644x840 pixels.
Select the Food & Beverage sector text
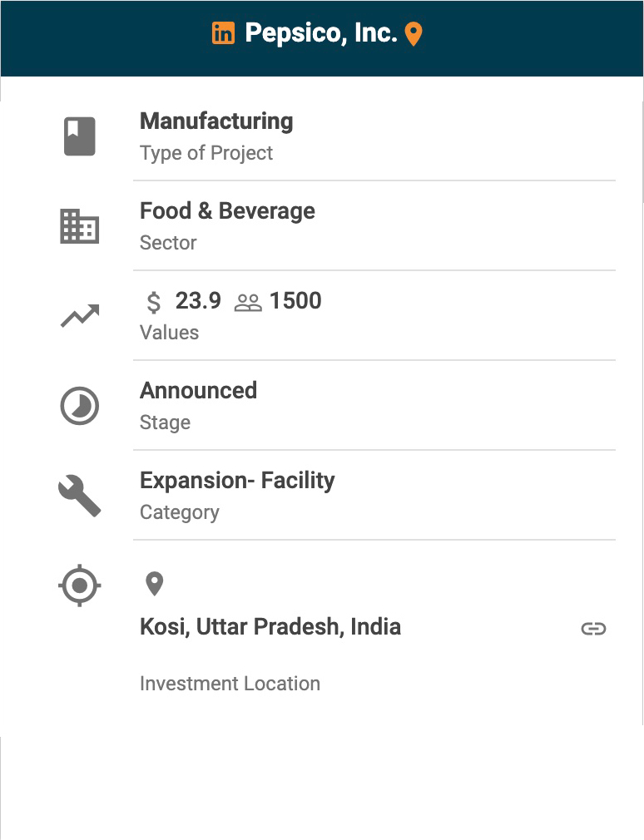[227, 211]
